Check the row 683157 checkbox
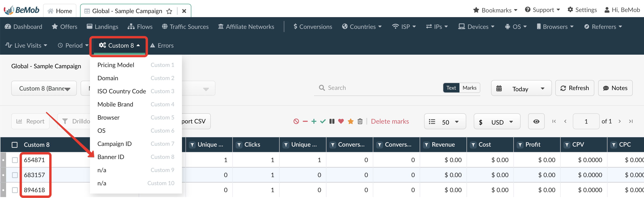This screenshot has width=644, height=198. 15,175
